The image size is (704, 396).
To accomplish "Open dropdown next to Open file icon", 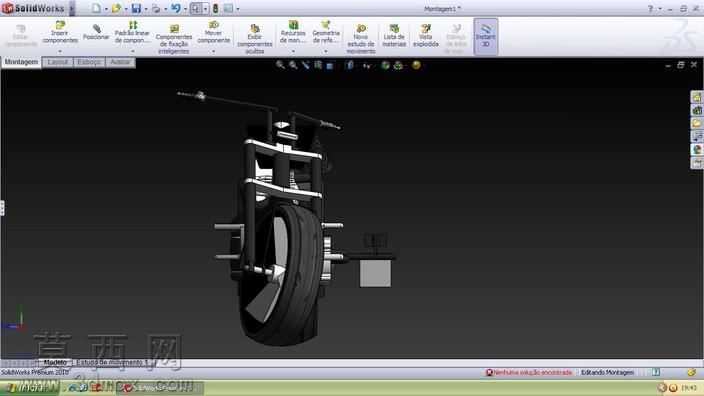I will click(x=126, y=9).
